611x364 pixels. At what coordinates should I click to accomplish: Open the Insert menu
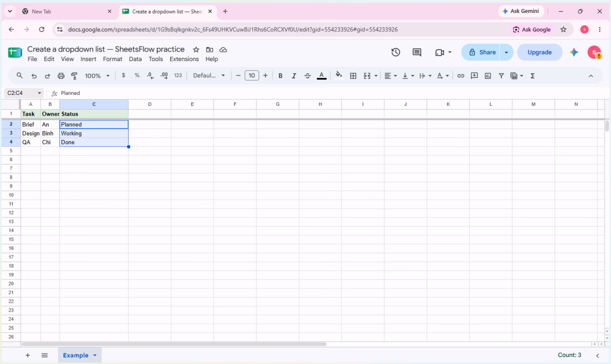tap(88, 59)
